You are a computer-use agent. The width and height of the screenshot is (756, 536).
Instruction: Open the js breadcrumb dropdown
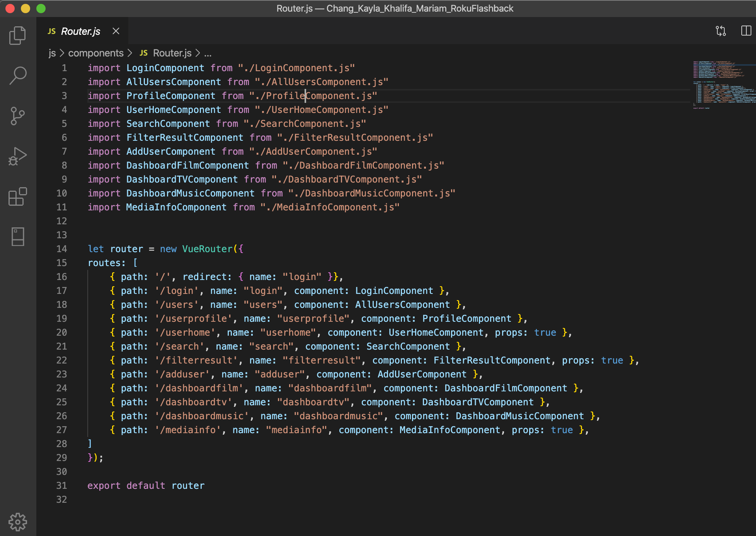[x=52, y=53]
